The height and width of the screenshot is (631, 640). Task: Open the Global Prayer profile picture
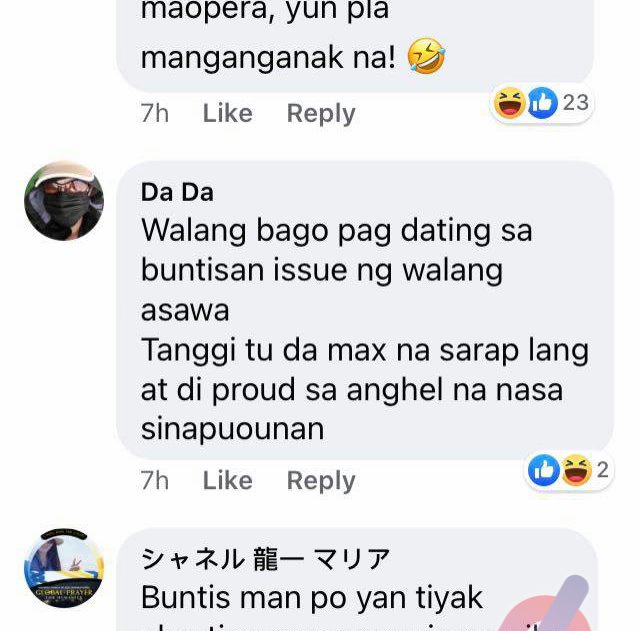coord(64,568)
